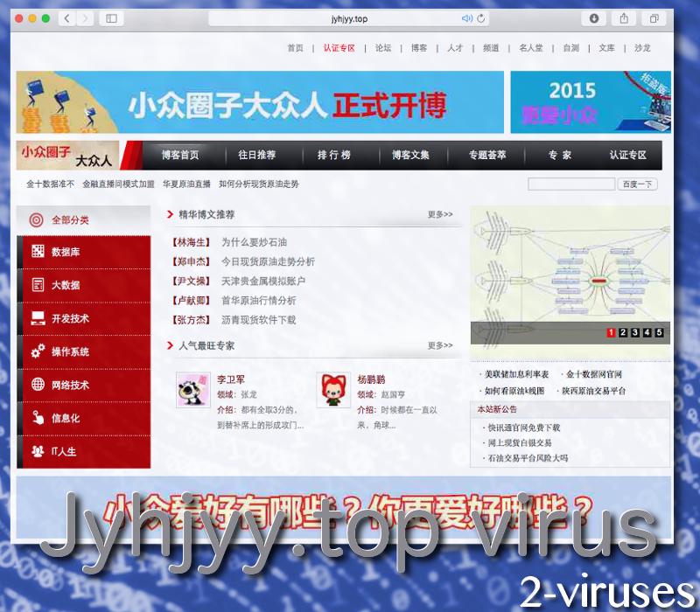Open the 博客首页 navigation tab

(x=180, y=155)
